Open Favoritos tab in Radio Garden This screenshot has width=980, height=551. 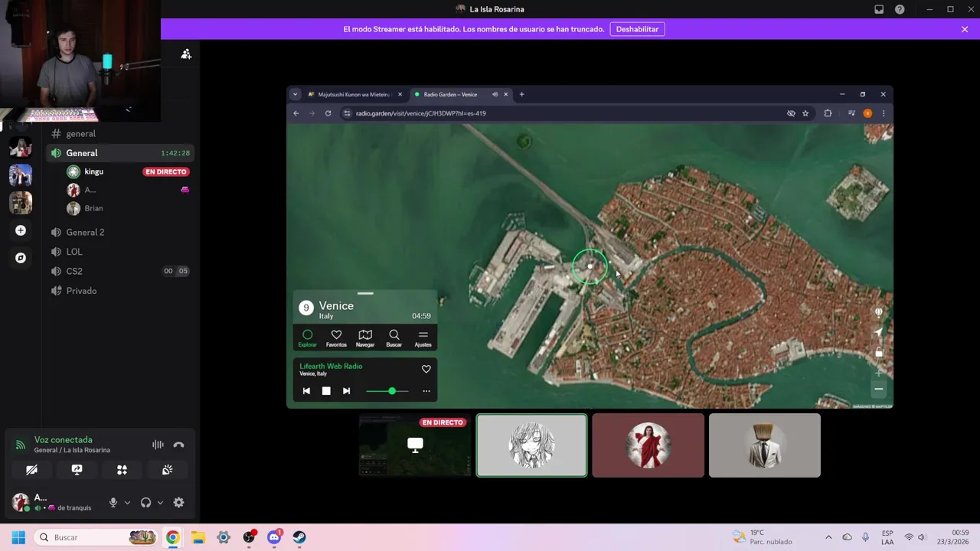[x=336, y=338]
